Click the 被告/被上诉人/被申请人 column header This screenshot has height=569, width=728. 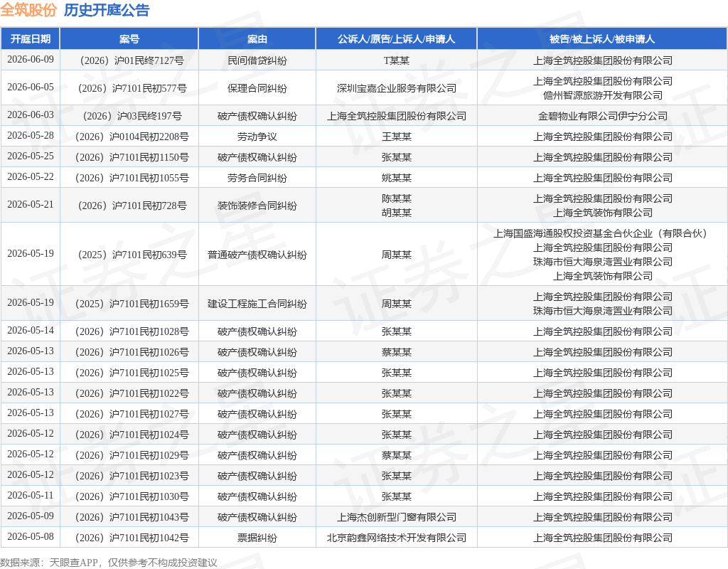click(602, 39)
